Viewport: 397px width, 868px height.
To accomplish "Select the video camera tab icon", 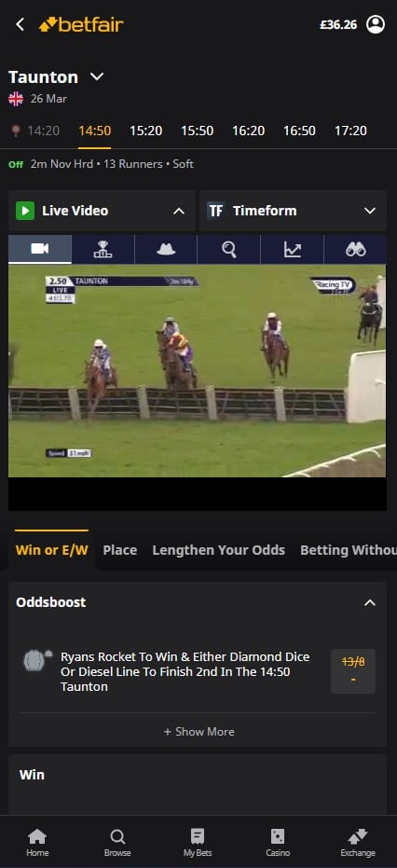I will tap(40, 249).
